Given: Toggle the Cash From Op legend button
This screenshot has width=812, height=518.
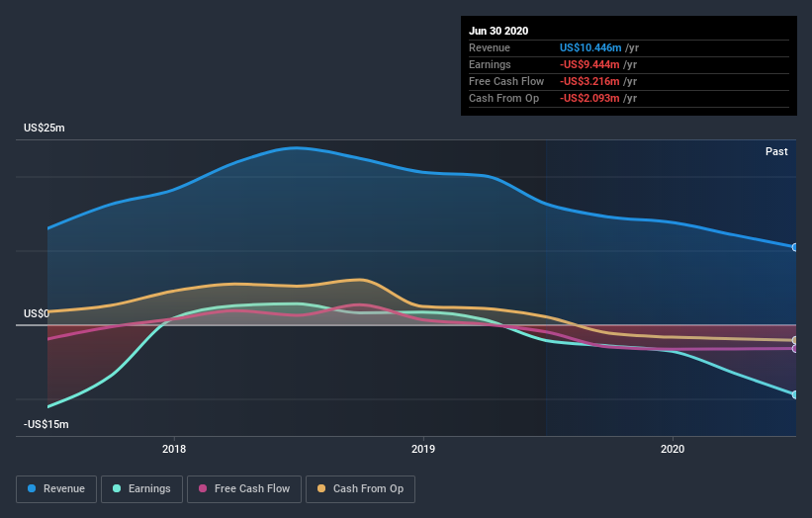Looking at the screenshot, I should [360, 489].
